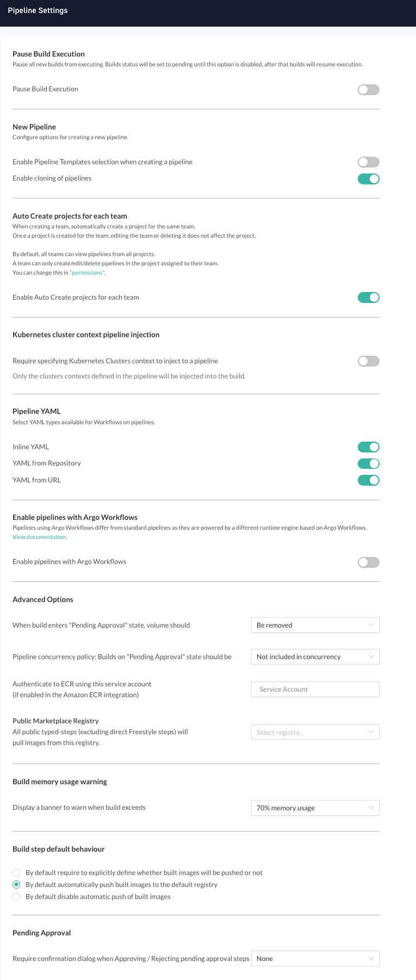Open the "permissions" link
This screenshot has height=980, width=416.
click(87, 272)
